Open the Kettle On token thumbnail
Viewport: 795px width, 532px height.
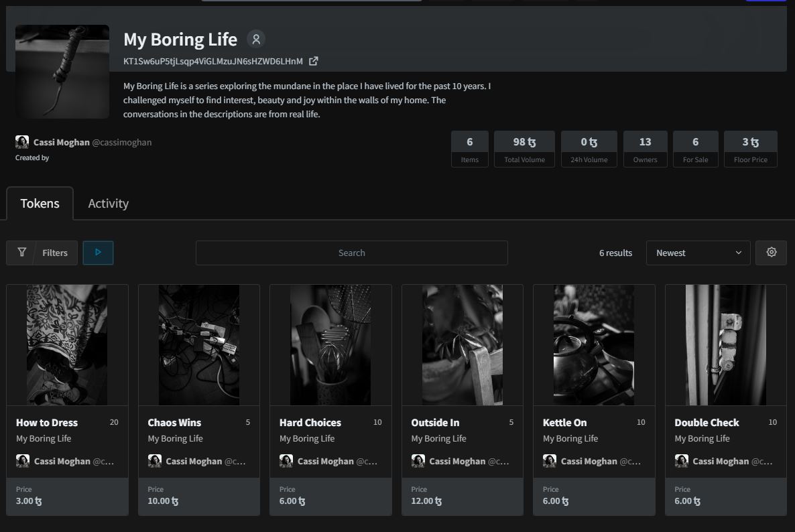click(593, 344)
